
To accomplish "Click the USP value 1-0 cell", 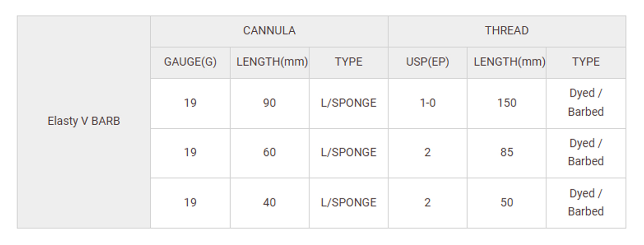I will pos(428,103).
